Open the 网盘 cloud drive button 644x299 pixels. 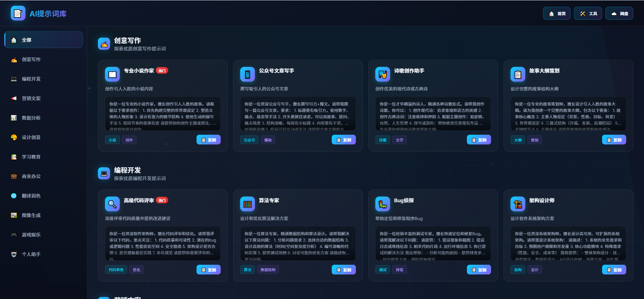619,13
